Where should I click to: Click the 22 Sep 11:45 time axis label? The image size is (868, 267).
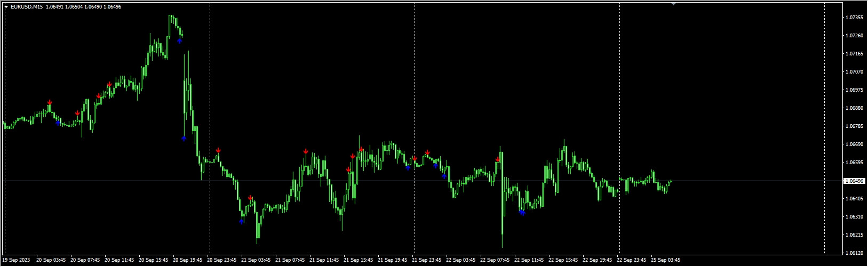tap(529, 260)
